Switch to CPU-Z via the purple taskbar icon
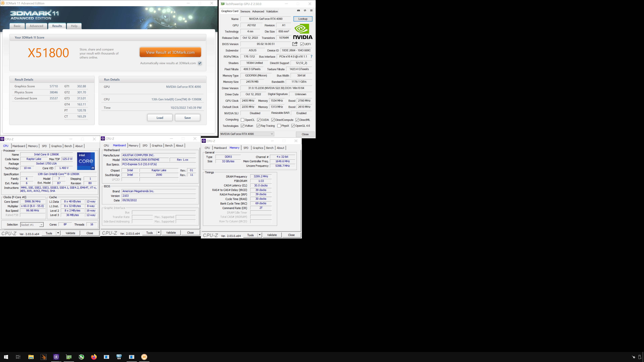The height and width of the screenshot is (362, 644). click(56, 357)
